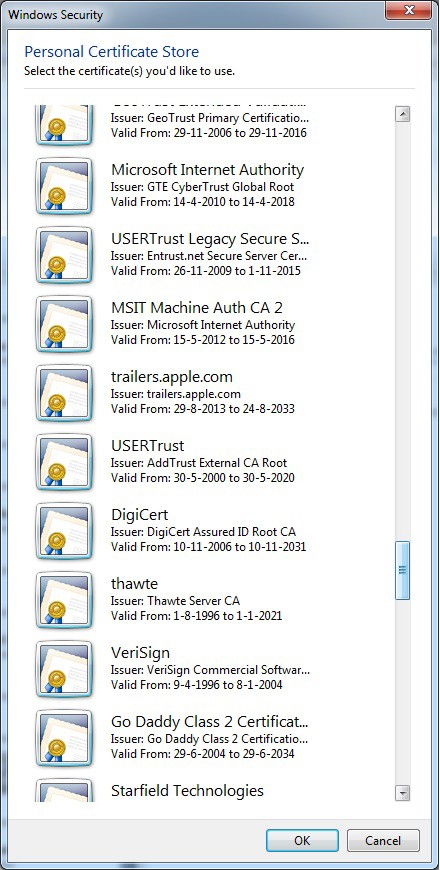Select the DigiCert certificate icon
The image size is (440, 870).
click(64, 531)
